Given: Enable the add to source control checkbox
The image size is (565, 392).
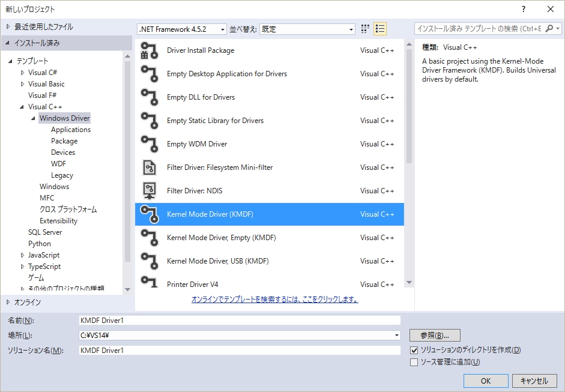Looking at the screenshot, I should click(x=414, y=362).
